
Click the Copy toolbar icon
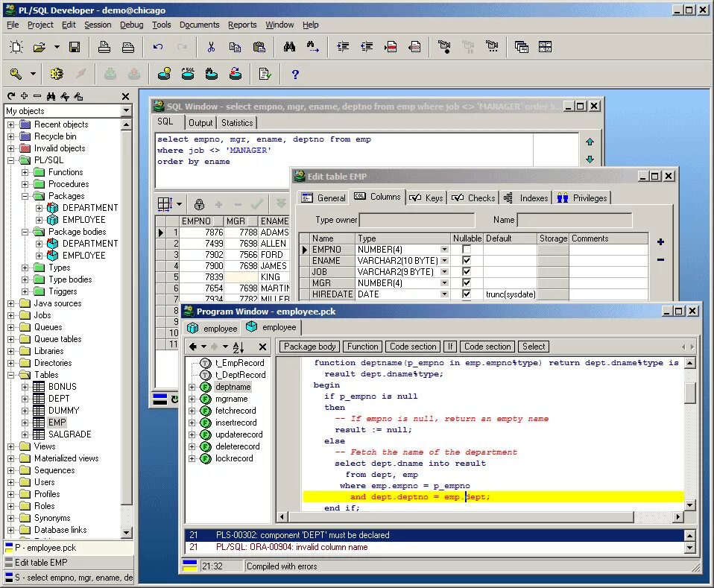(235, 46)
